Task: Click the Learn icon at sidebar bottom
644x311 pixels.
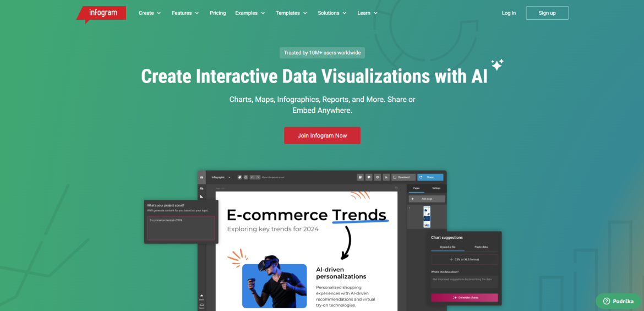Action: point(201,297)
